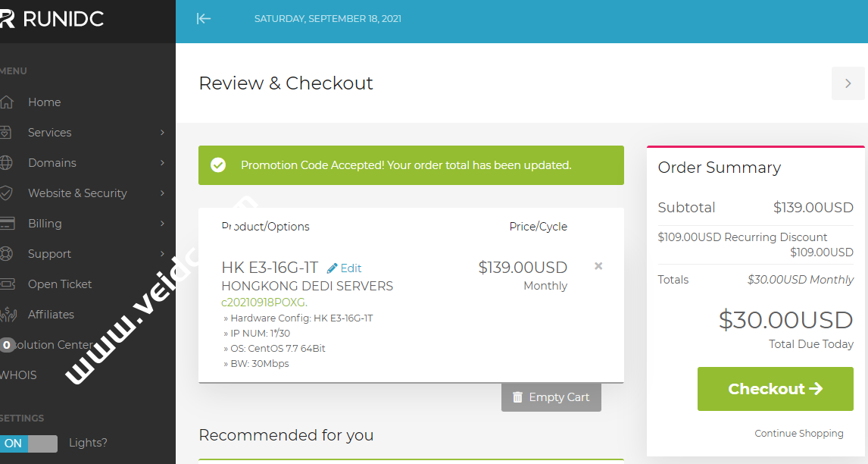Expand the Services submenu
The height and width of the screenshot is (464, 868).
[x=162, y=133]
